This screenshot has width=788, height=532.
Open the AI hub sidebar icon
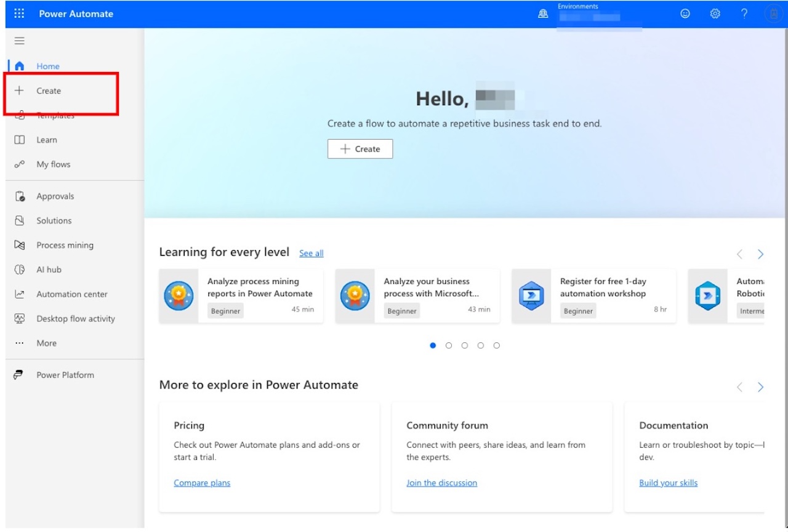click(20, 270)
